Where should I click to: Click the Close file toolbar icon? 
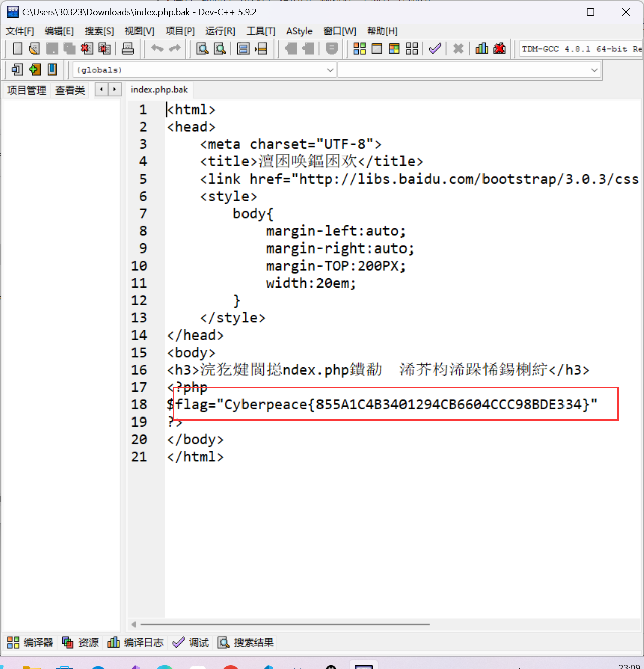(x=87, y=49)
